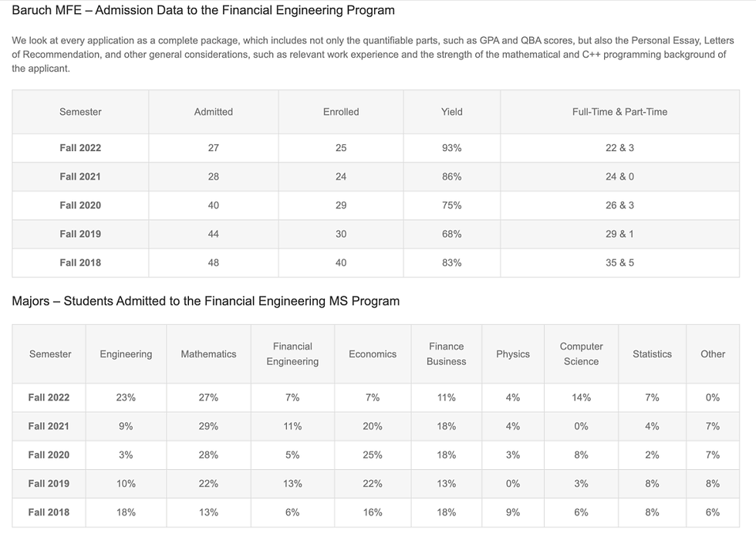Click the 29 & 1 full-time part-time cell
This screenshot has height=537, width=756.
tap(619, 234)
